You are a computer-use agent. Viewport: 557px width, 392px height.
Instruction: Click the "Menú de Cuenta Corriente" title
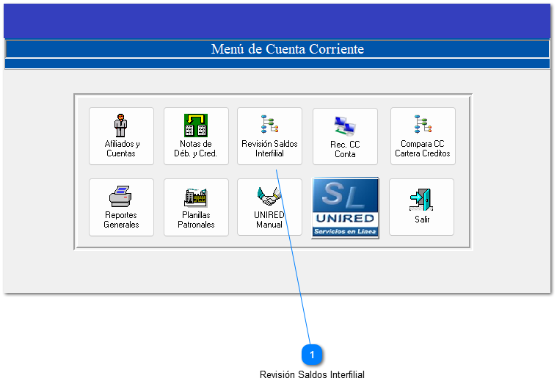(x=287, y=49)
